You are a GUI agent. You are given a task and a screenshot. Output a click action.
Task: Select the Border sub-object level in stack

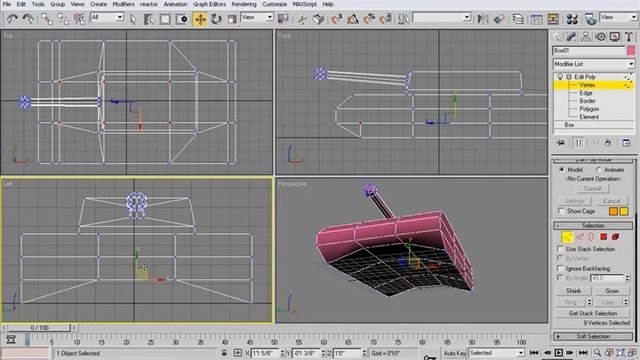pos(587,101)
